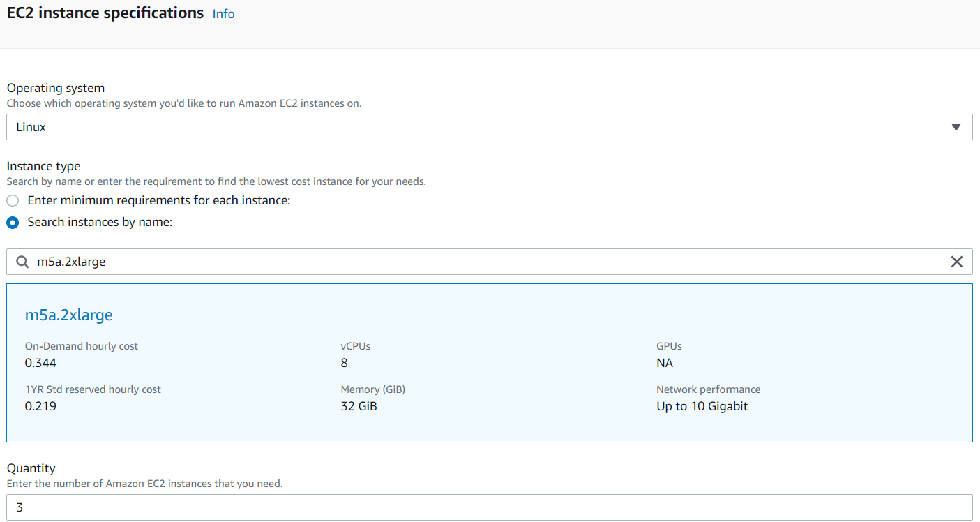
Task: Open the Info link next to the heading
Action: [x=223, y=13]
